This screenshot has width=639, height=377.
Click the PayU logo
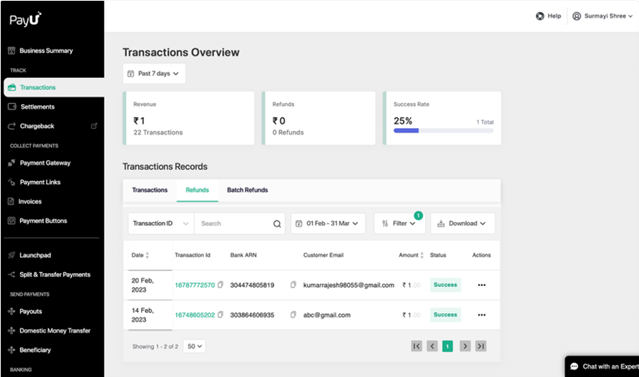[25, 19]
